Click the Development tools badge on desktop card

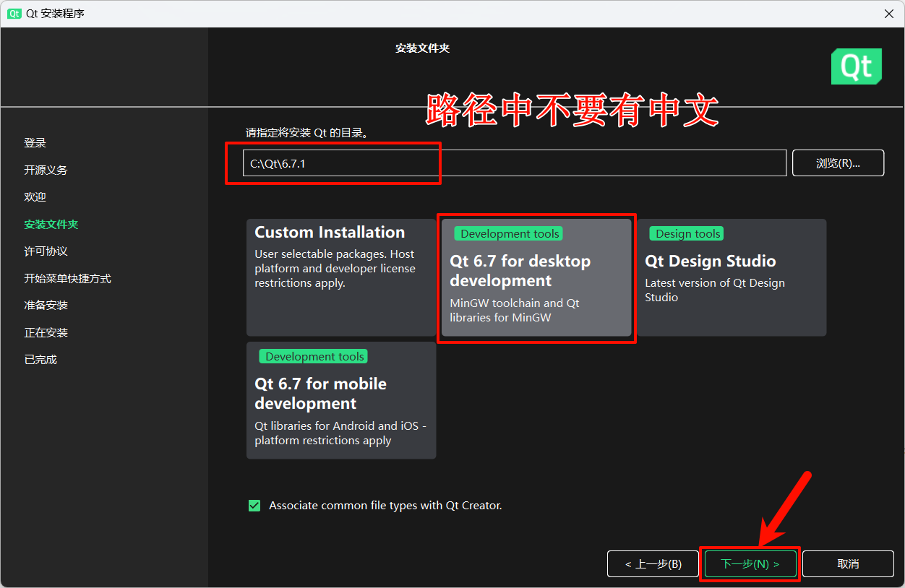tap(509, 234)
